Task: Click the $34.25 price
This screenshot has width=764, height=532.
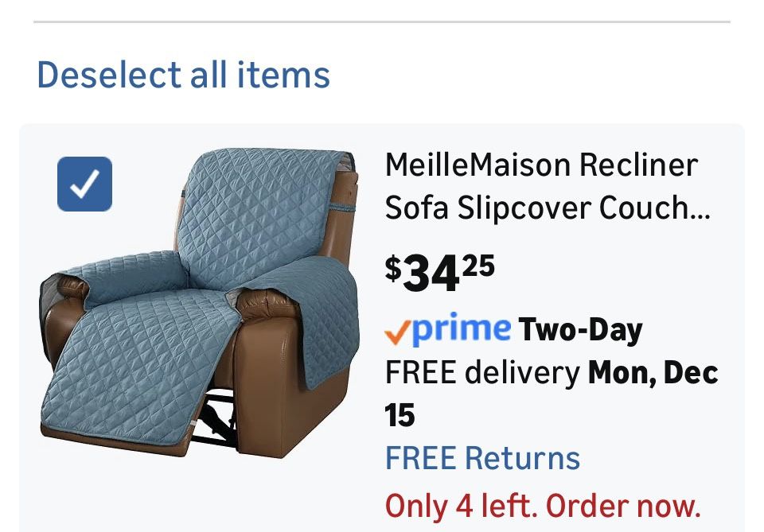Action: 439,272
